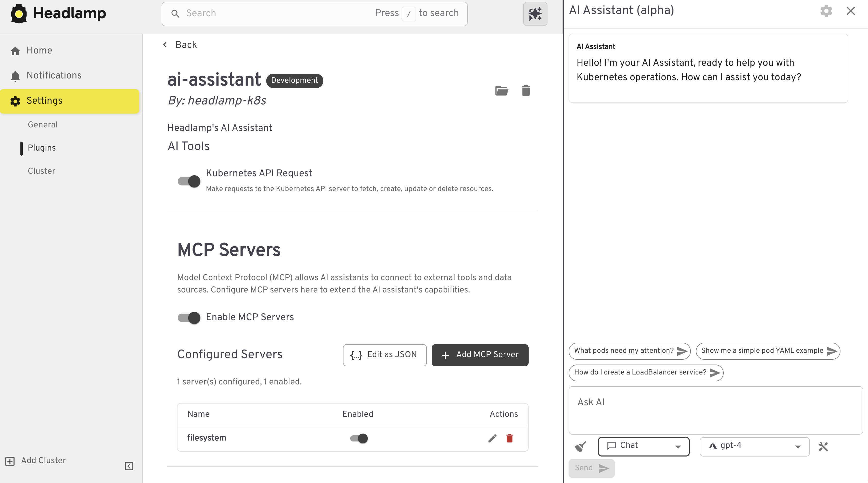Open the AI tools wrench icon

click(x=823, y=447)
